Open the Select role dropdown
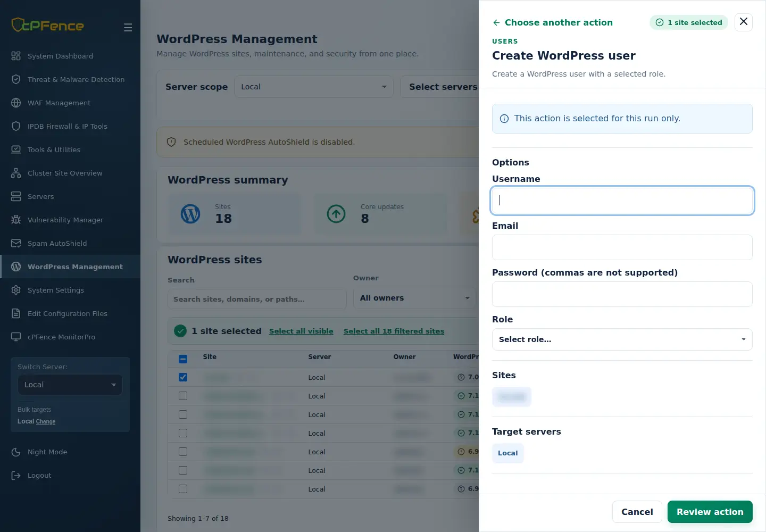The image size is (766, 532). pos(622,339)
